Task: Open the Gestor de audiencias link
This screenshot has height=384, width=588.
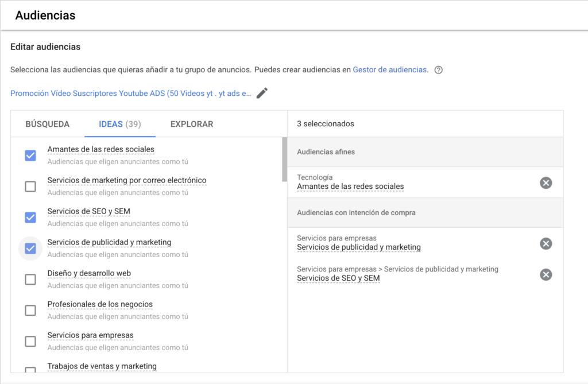Action: coord(390,70)
